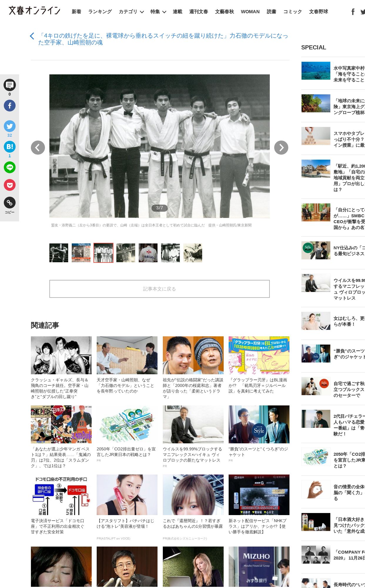Select fourth gallery thumbnail, dark photo
Screen dimensions: 365x588
click(126, 253)
